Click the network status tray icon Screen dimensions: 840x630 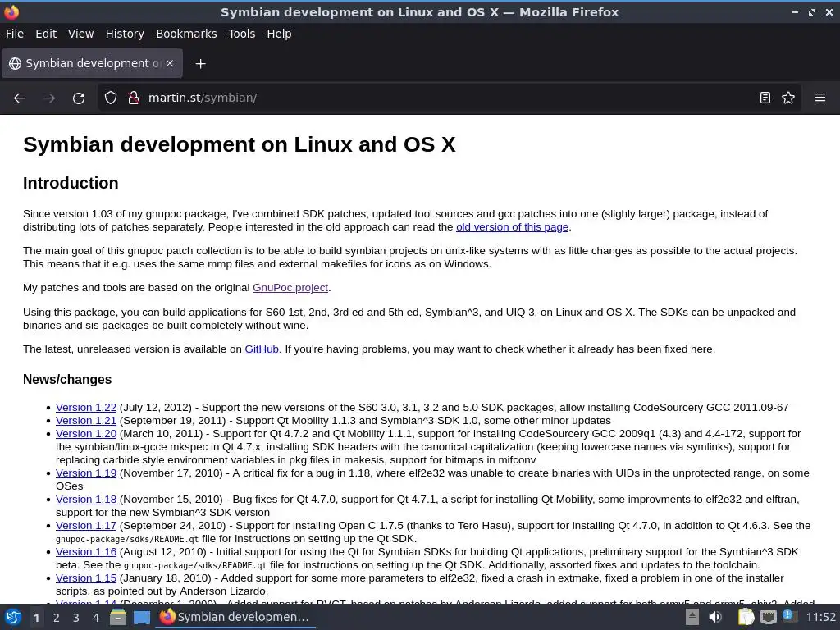click(768, 617)
